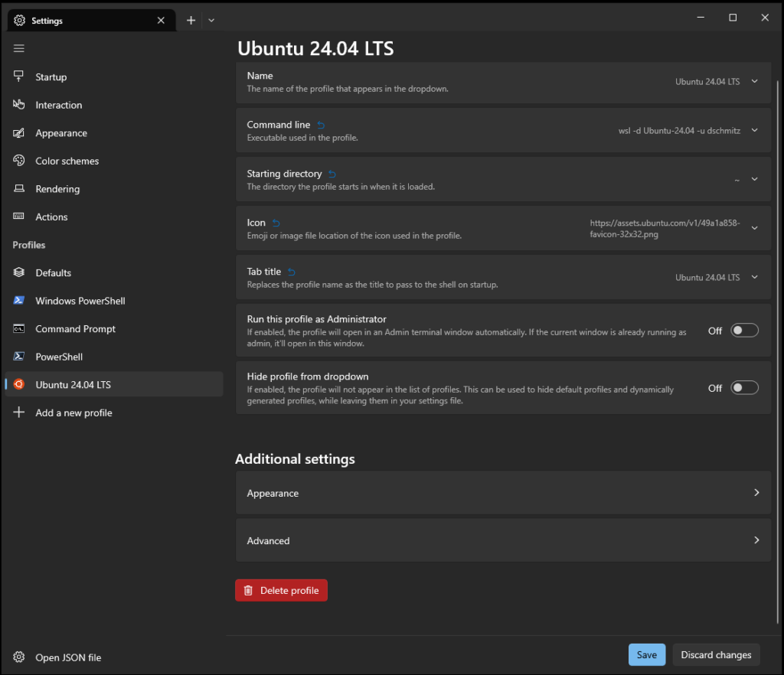Open Appearance additional settings
This screenshot has width=784, height=675.
(x=503, y=493)
